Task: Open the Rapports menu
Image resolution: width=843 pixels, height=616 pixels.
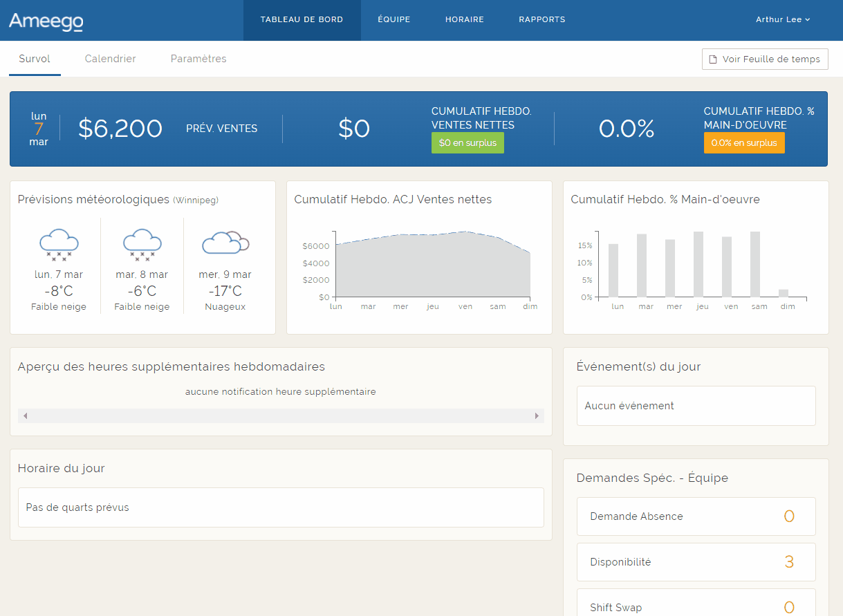Action: [541, 19]
